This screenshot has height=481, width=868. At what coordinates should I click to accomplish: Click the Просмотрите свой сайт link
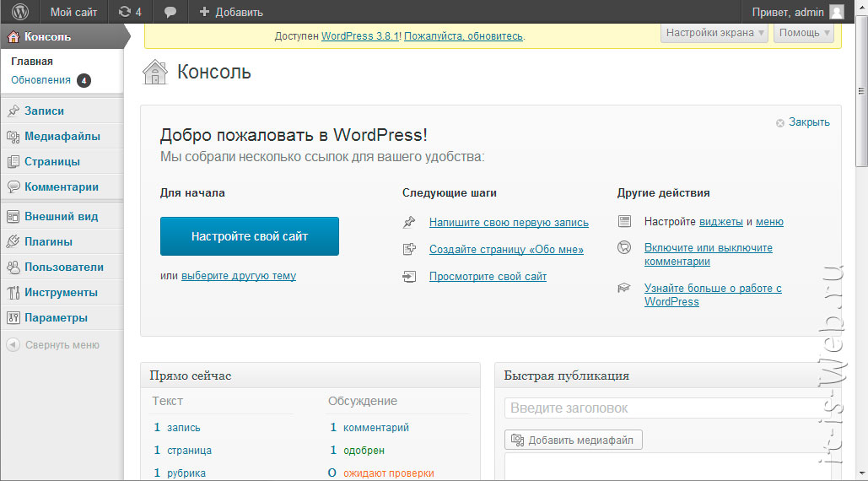[x=488, y=276]
